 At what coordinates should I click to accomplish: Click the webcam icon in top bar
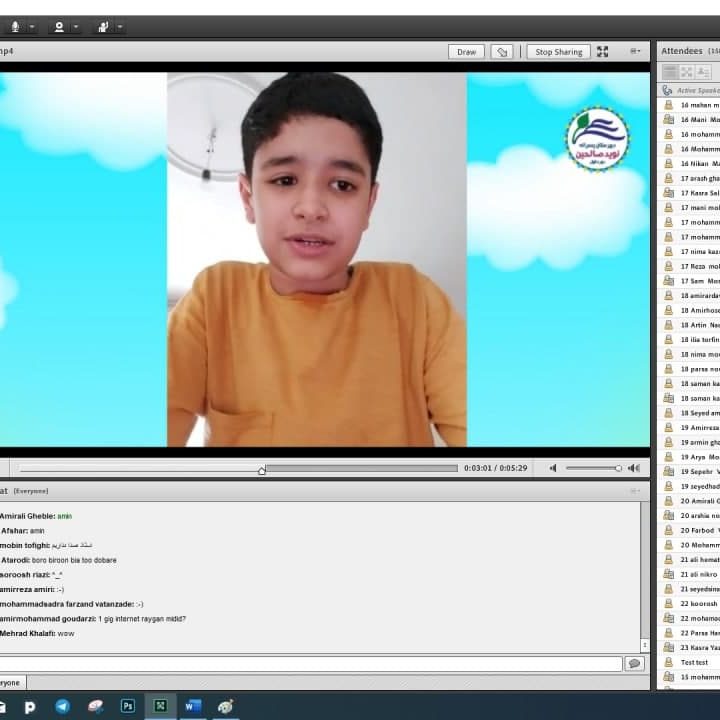point(59,27)
